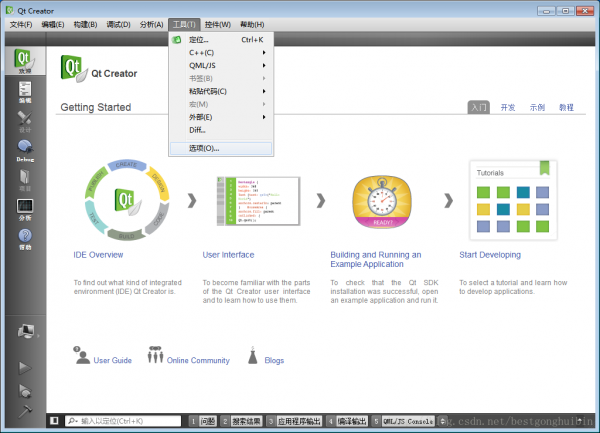The image size is (600, 433).
Task: Open the User Guide link
Action: [112, 360]
